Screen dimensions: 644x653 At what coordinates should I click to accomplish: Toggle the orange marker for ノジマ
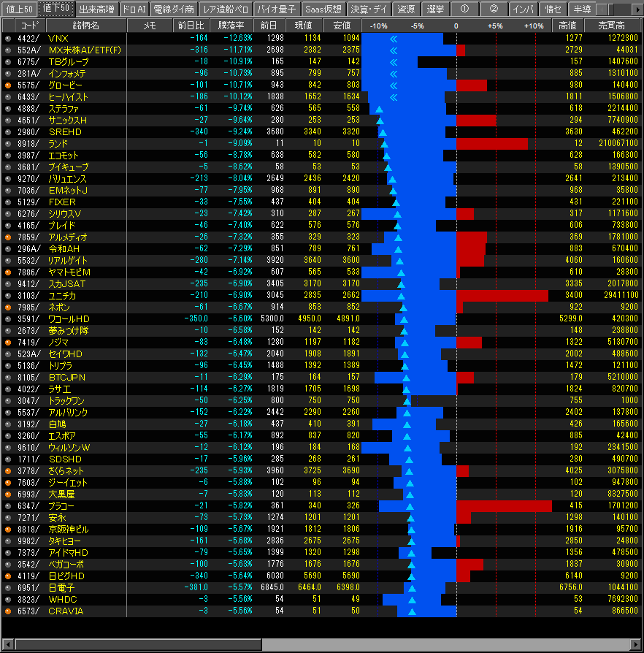pos(8,343)
